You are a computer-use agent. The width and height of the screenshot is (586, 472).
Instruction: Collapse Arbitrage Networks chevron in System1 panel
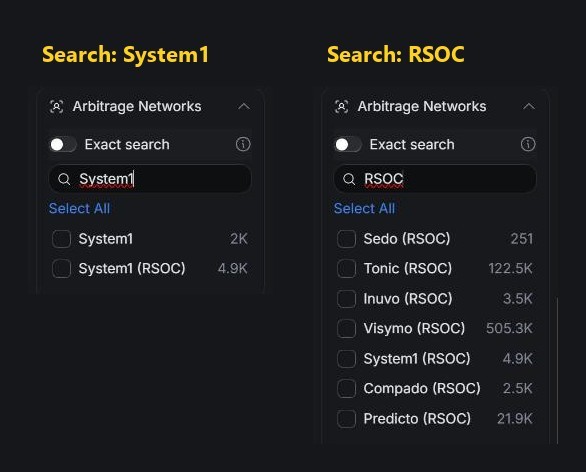pos(244,107)
